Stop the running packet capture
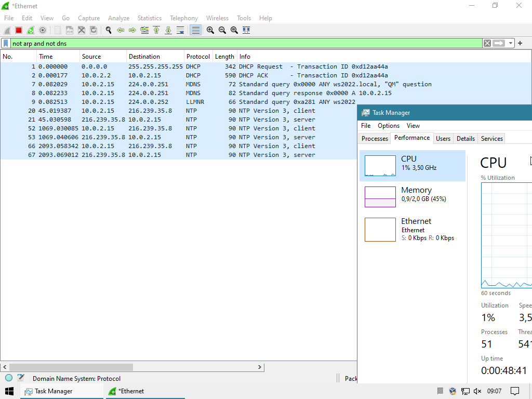 [19, 30]
